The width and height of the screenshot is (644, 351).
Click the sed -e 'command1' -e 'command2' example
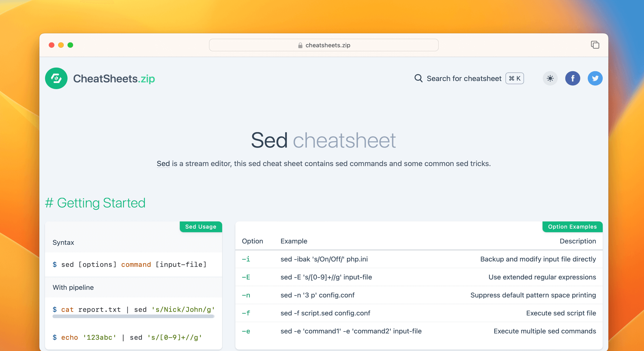click(351, 331)
